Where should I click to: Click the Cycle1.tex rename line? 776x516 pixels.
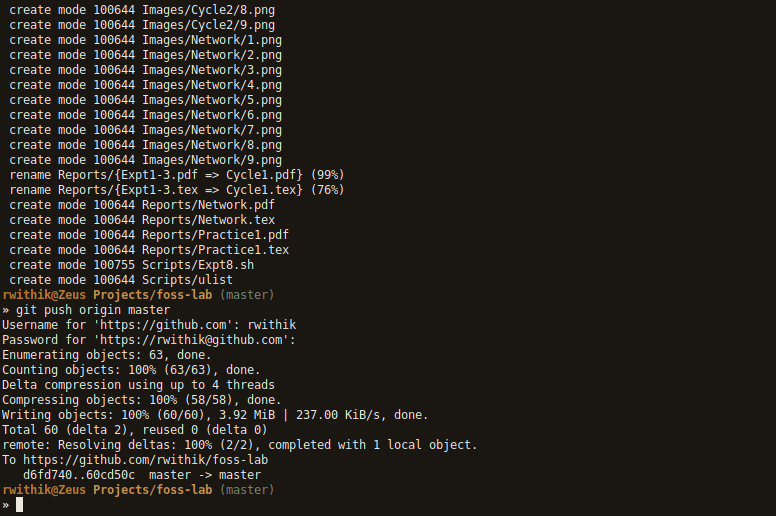click(176, 190)
